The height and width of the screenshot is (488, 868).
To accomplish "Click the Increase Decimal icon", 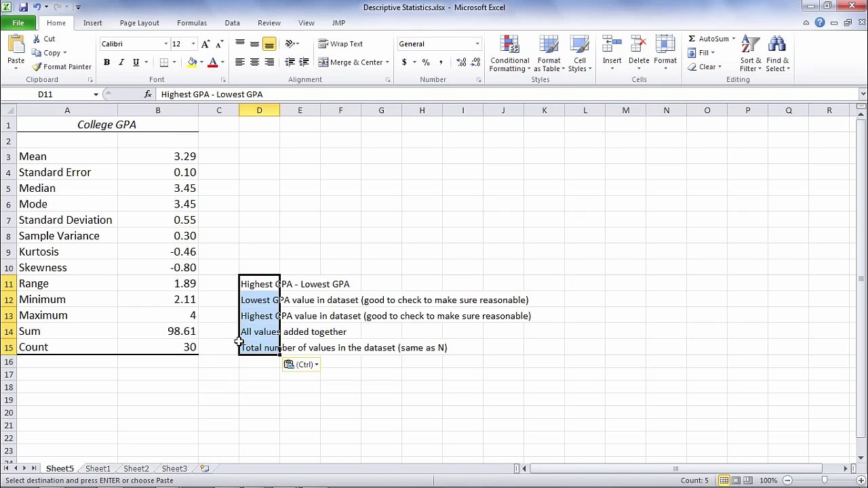I will (461, 62).
